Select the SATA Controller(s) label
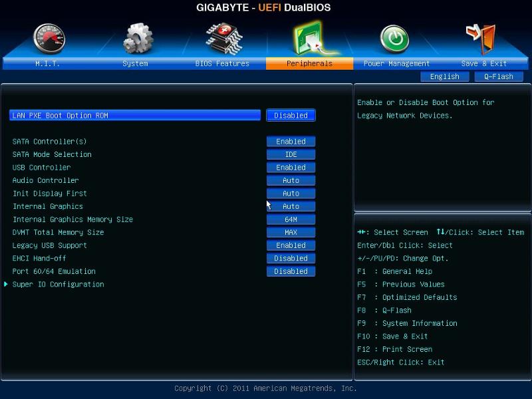532x399 pixels. click(x=49, y=142)
